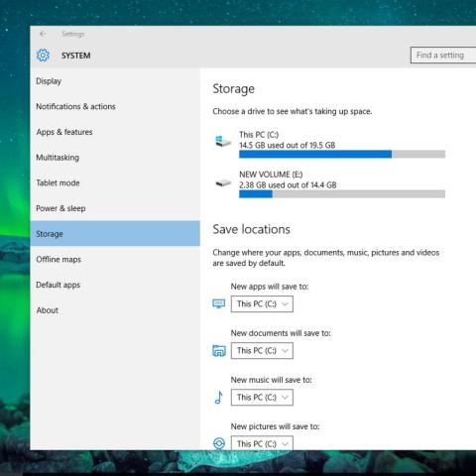Viewport: 476px width, 476px height.
Task: Click 'New music will save to:' label
Action: [271, 380]
